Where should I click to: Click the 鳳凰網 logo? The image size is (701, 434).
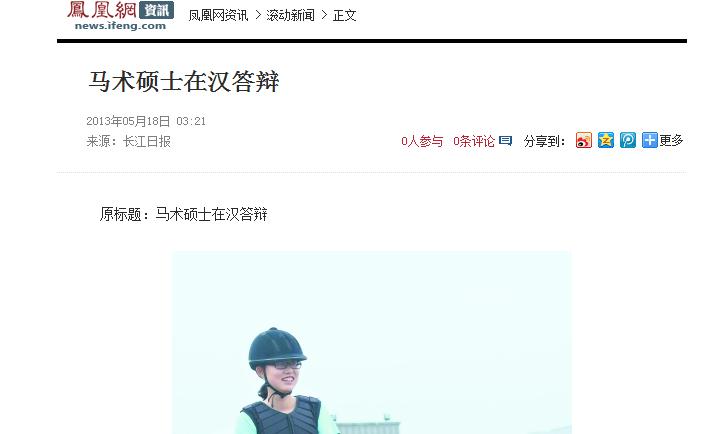coord(101,10)
